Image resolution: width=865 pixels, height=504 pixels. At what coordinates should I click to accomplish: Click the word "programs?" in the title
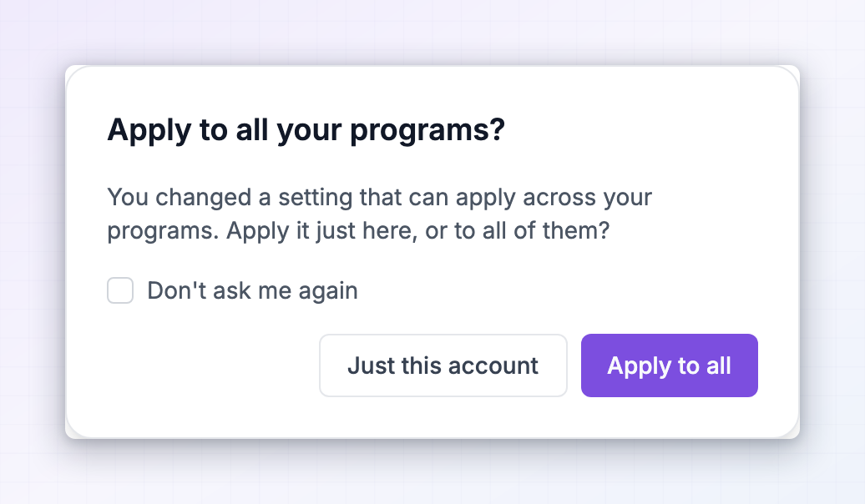[427, 133]
